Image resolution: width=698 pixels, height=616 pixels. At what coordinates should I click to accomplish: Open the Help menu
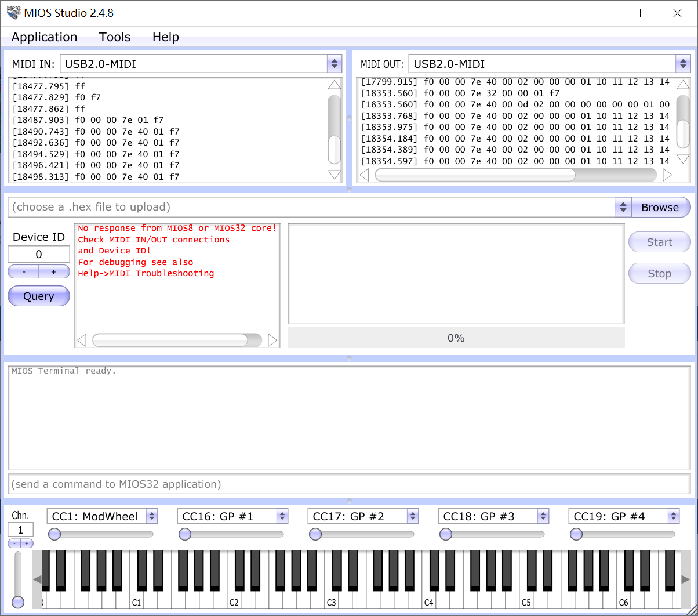(165, 37)
